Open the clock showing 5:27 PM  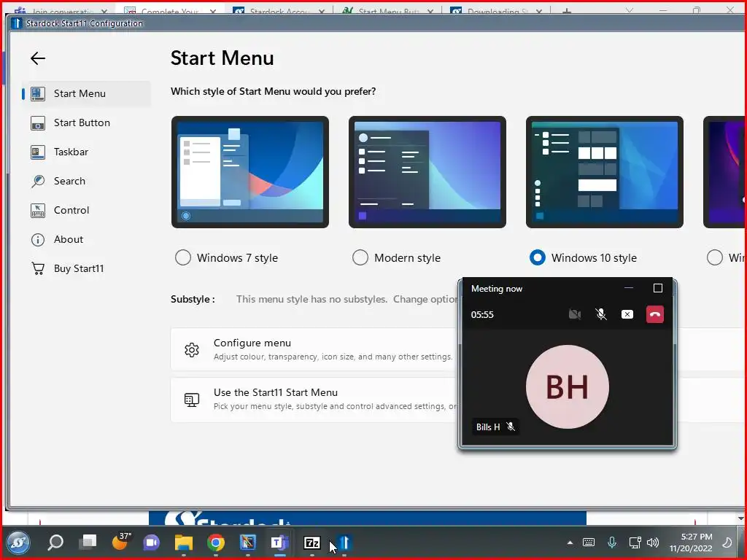click(x=691, y=542)
